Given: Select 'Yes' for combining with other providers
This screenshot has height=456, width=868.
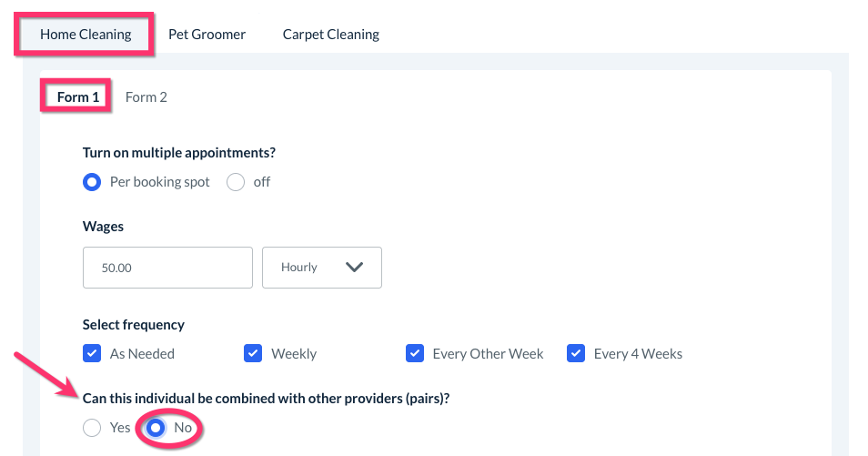Looking at the screenshot, I should 92,428.
